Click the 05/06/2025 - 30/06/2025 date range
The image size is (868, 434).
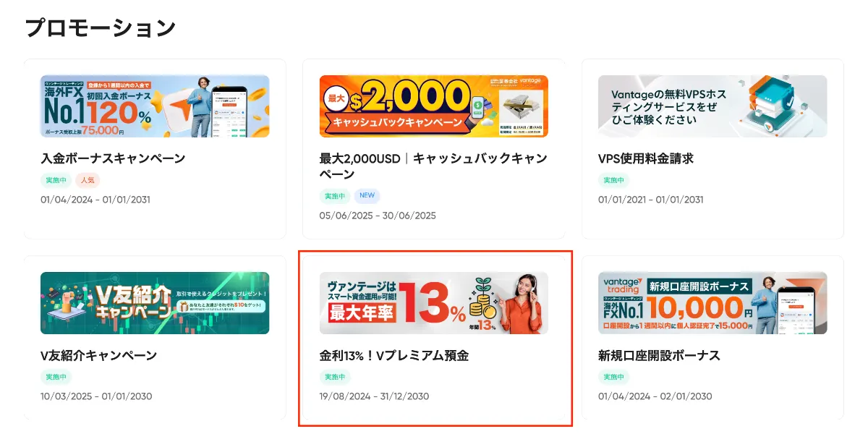pos(378,216)
